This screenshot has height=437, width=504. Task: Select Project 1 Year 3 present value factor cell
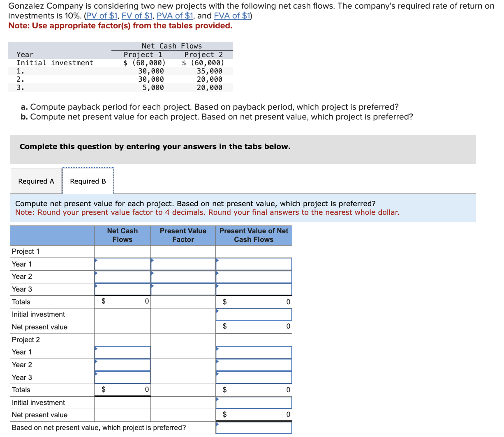pyautogui.click(x=183, y=289)
